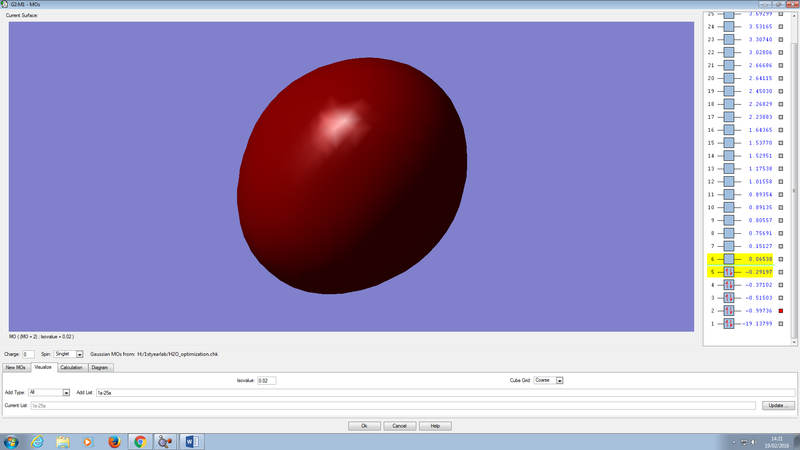Open Firefox from the taskbar
This screenshot has height=450, width=800.
pyautogui.click(x=114, y=441)
